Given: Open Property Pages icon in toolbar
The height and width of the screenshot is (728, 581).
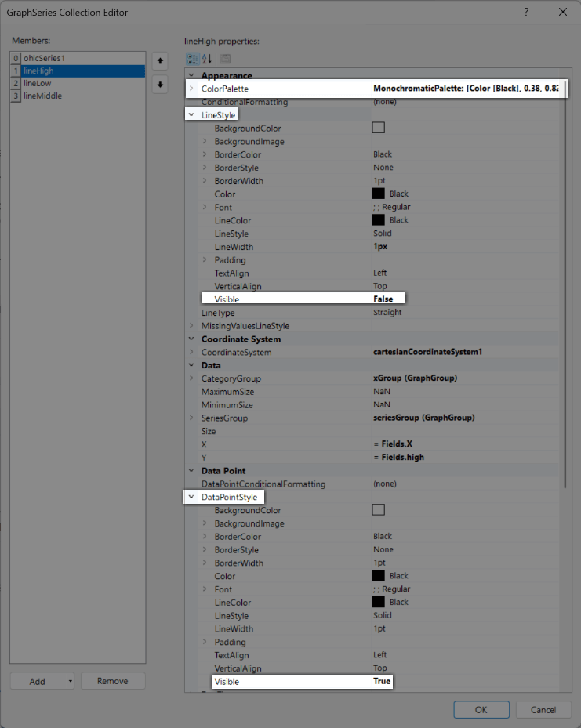Looking at the screenshot, I should (x=225, y=59).
